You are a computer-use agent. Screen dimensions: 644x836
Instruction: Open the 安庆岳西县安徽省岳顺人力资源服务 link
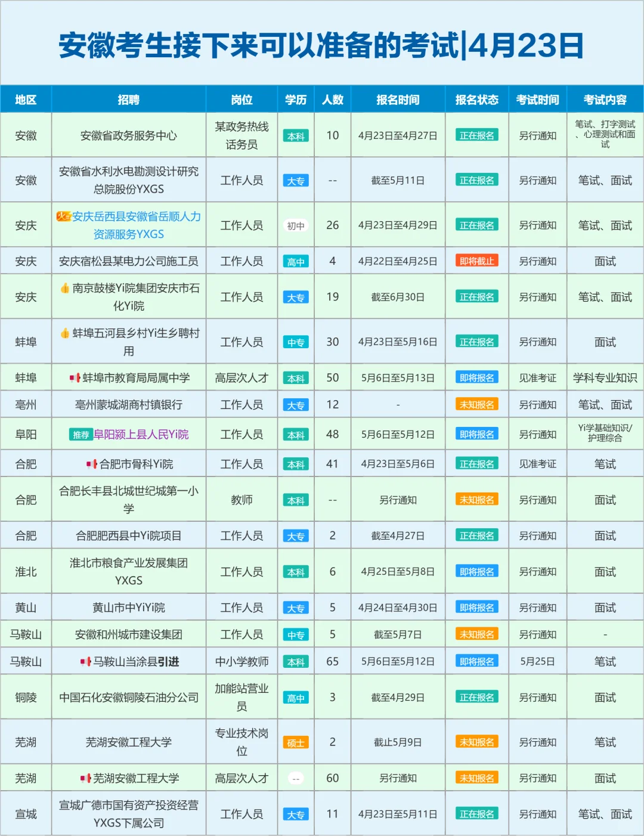coord(136,225)
